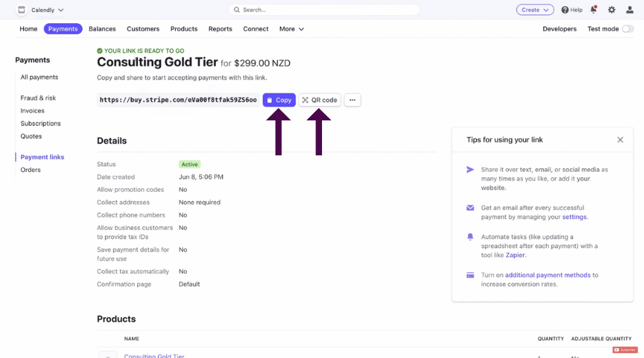Select Payment links in sidebar
Image resolution: width=644 pixels, height=358 pixels.
point(43,157)
